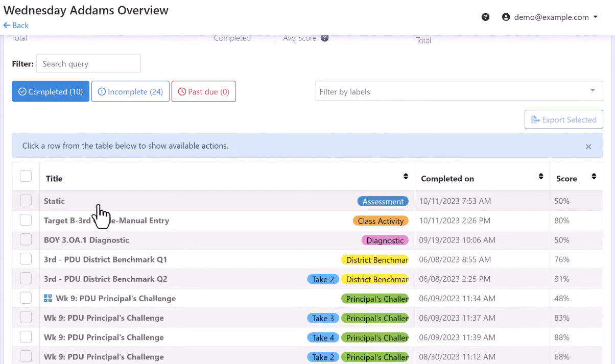Image resolution: width=615 pixels, height=364 pixels.
Task: Sort table by Title column arrows
Action: 406,176
